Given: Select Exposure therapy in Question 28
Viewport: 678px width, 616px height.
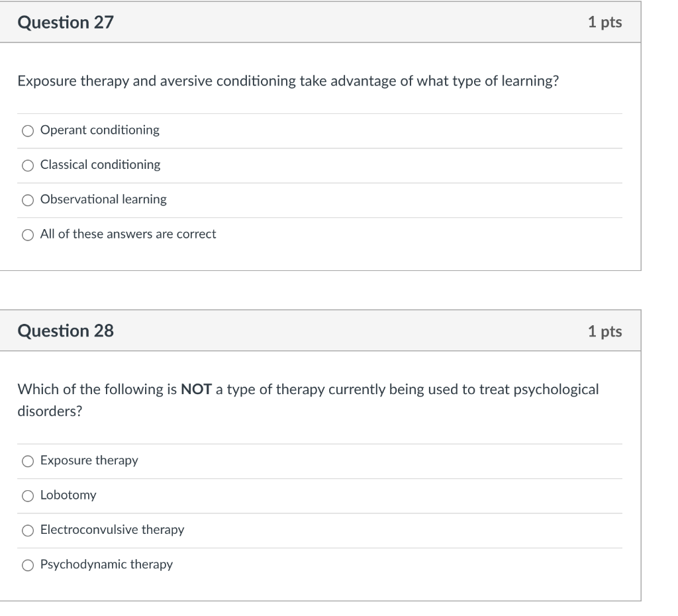Looking at the screenshot, I should click(27, 460).
